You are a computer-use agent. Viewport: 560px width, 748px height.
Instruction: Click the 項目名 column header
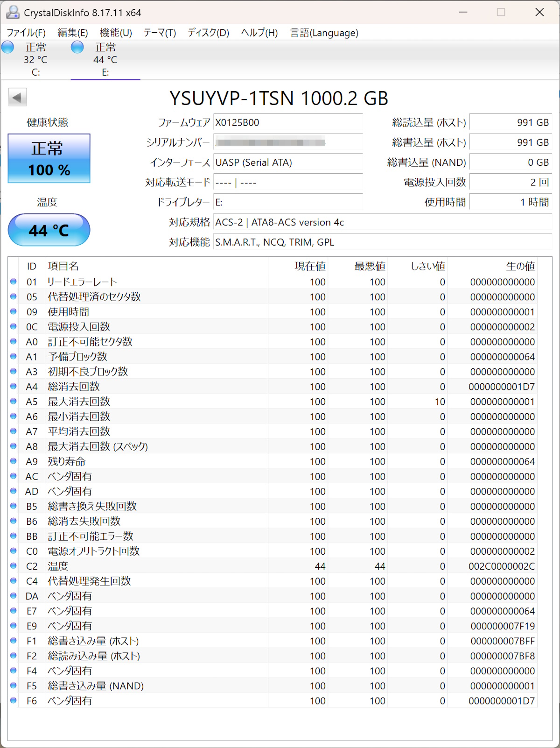63,266
